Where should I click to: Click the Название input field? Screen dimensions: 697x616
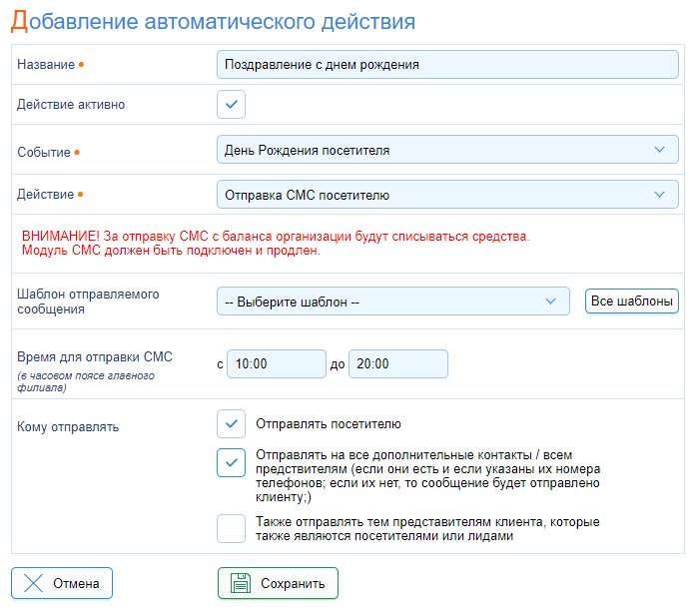tap(447, 65)
